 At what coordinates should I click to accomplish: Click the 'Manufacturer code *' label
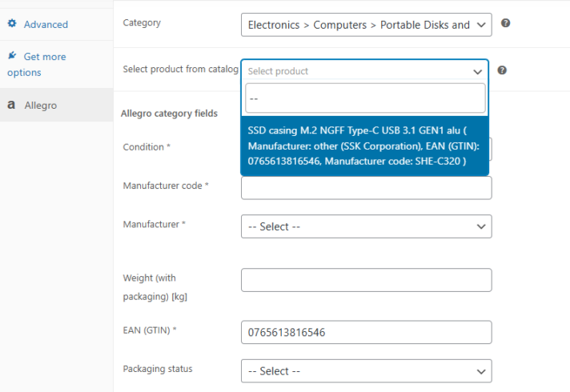pyautogui.click(x=166, y=186)
